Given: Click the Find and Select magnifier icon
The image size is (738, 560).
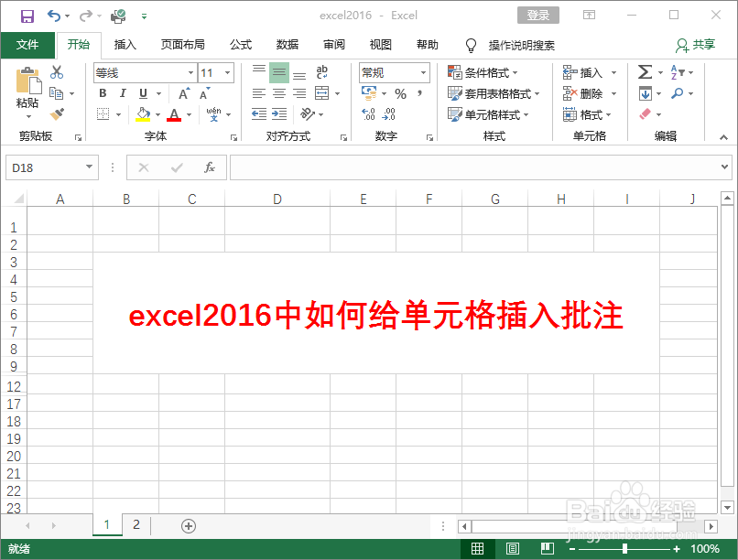Looking at the screenshot, I should [x=678, y=93].
